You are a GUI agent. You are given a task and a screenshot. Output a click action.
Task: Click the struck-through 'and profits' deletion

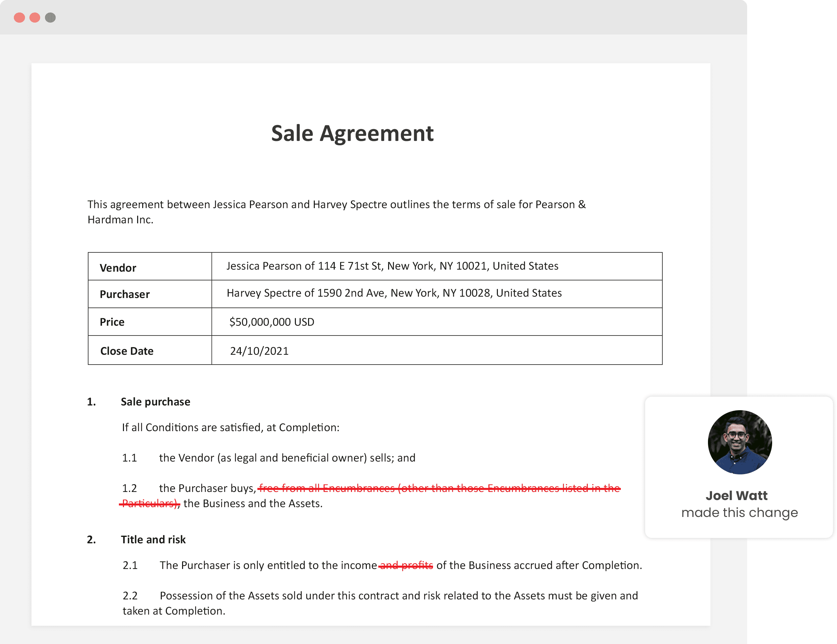406,565
